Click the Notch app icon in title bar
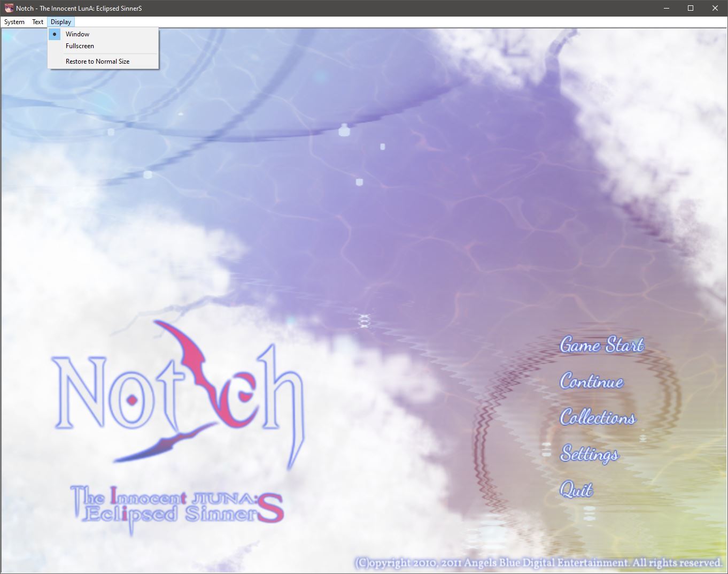728x574 pixels. 9,9
